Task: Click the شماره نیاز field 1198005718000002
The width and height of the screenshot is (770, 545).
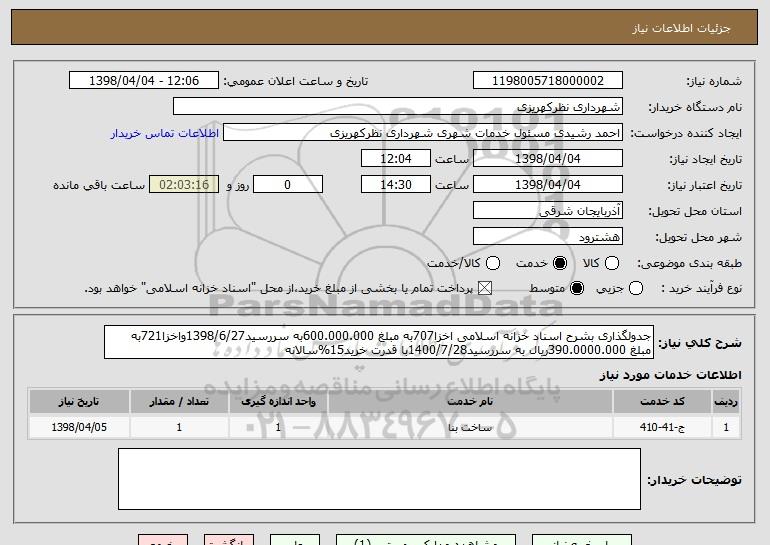Action: [548, 81]
